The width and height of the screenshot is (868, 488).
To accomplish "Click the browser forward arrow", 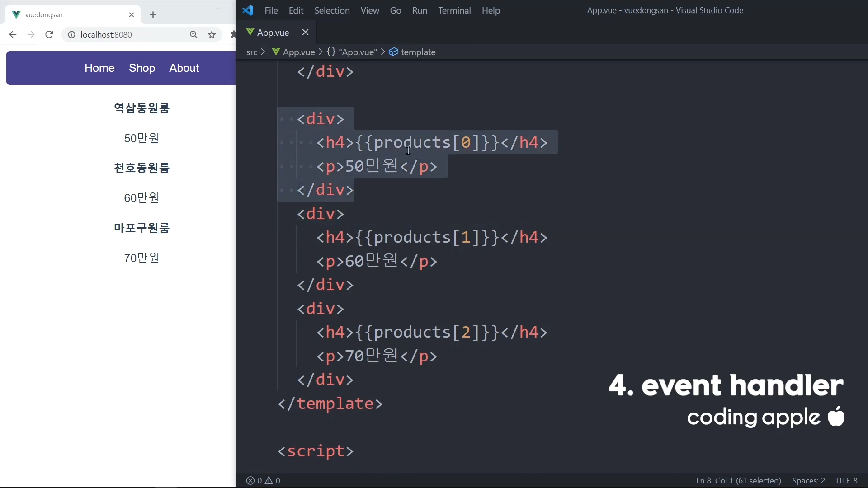I will tap(31, 35).
